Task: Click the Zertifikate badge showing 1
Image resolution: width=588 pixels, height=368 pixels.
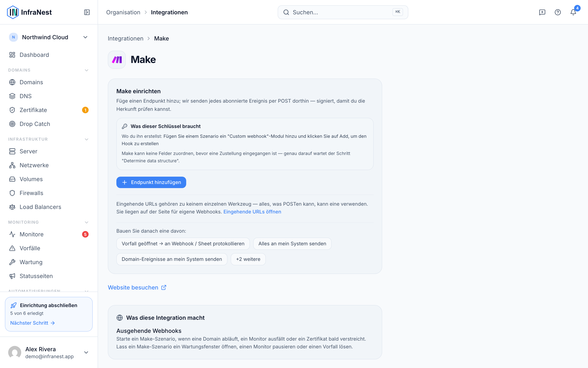Action: coord(85,110)
